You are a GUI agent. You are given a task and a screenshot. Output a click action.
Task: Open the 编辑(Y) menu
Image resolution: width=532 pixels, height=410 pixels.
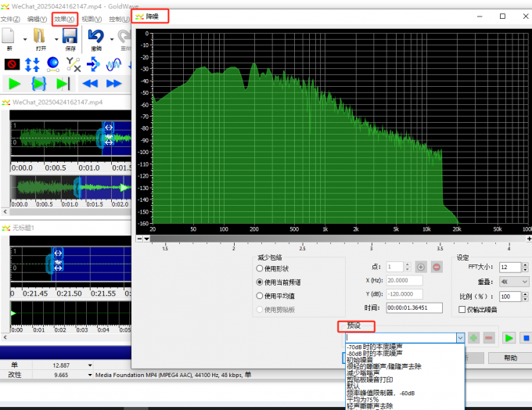click(x=37, y=20)
